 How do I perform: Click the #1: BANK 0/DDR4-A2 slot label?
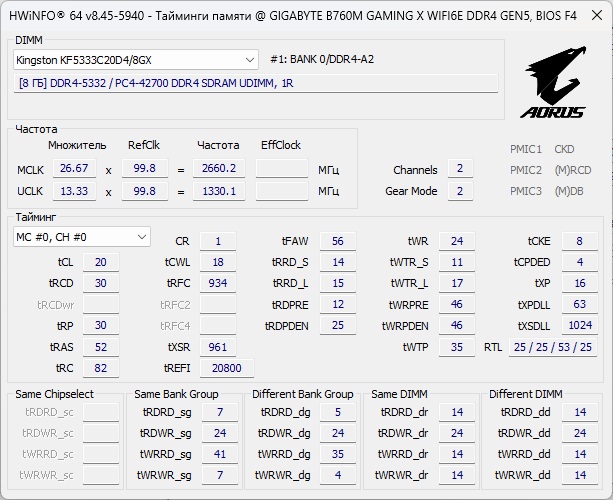(x=322, y=59)
